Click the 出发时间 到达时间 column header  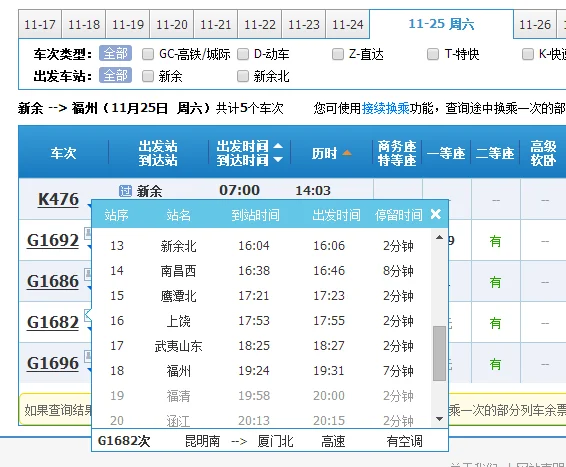click(x=243, y=153)
